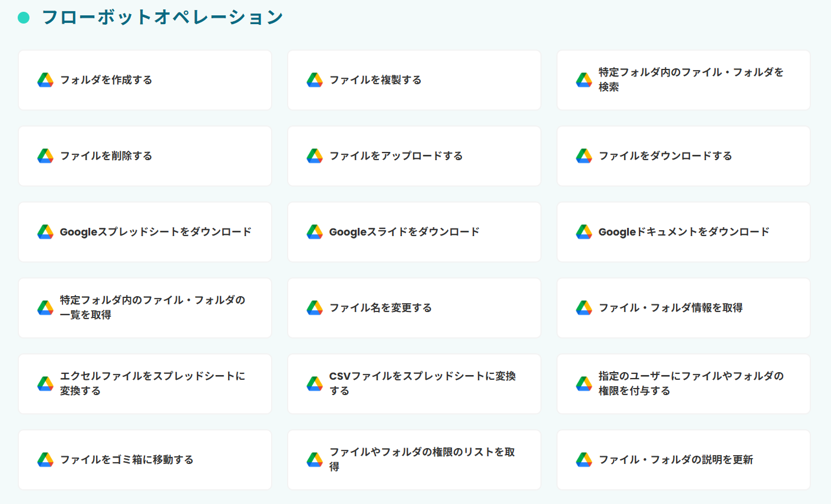Select 指定のユーザーにファイルやフォルダの権限を付与する card
Viewport: 831px width, 504px height.
point(691,383)
